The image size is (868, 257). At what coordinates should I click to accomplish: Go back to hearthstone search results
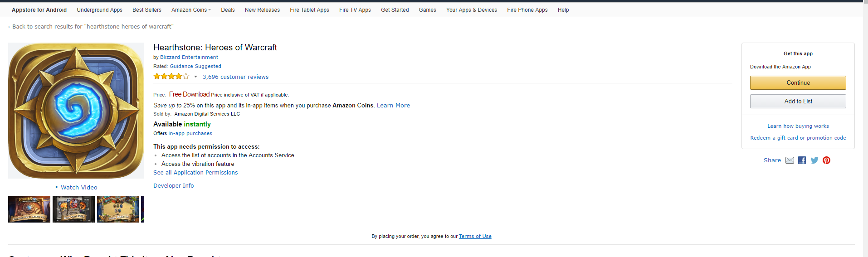[91, 26]
